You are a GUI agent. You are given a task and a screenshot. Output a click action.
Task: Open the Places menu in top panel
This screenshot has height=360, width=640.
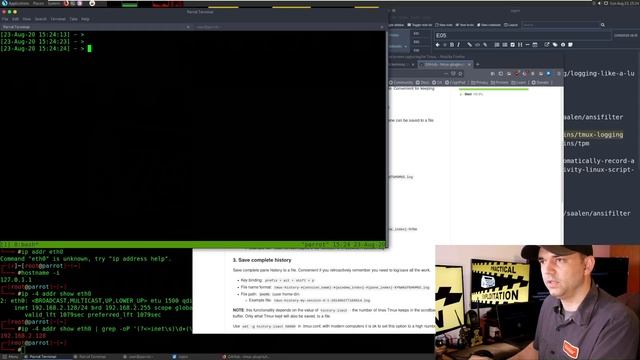(38, 3)
